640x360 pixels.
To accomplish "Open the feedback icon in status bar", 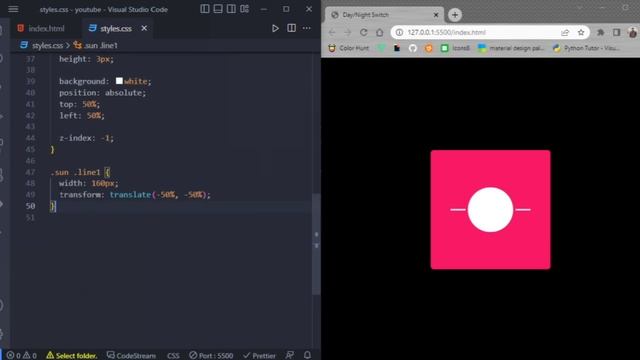I will pyautogui.click(x=290, y=355).
